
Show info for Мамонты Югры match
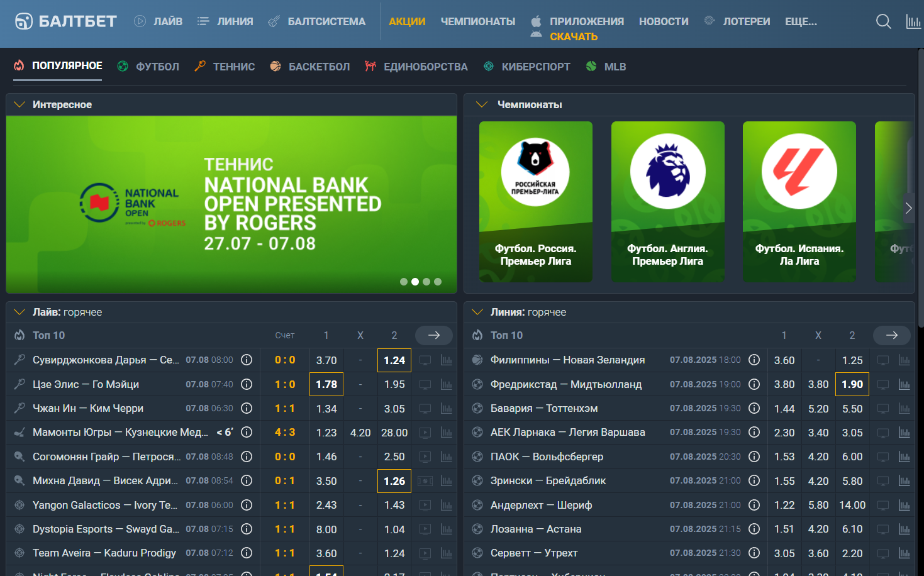pyautogui.click(x=247, y=432)
